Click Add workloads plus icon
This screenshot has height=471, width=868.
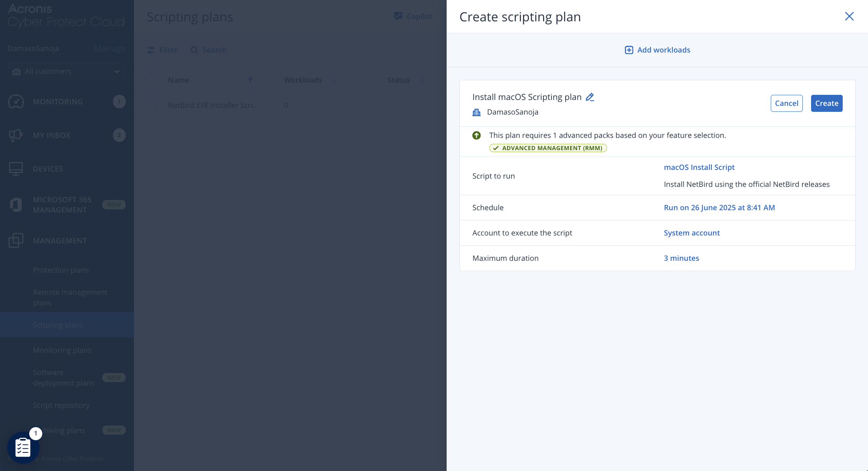tap(629, 50)
